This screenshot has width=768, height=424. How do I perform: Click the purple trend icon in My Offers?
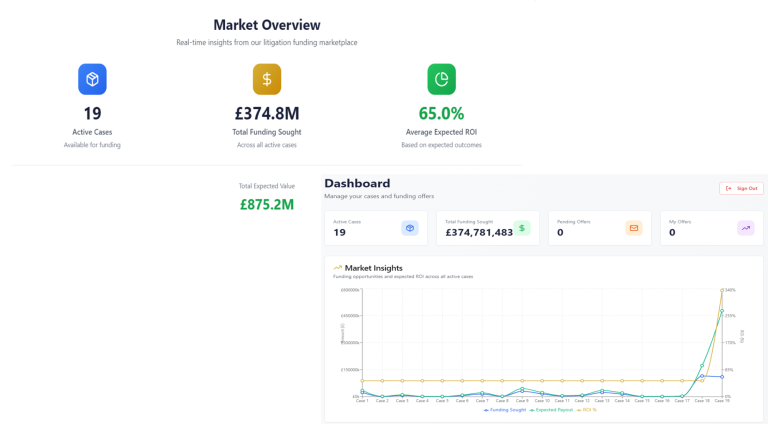pyautogui.click(x=746, y=228)
